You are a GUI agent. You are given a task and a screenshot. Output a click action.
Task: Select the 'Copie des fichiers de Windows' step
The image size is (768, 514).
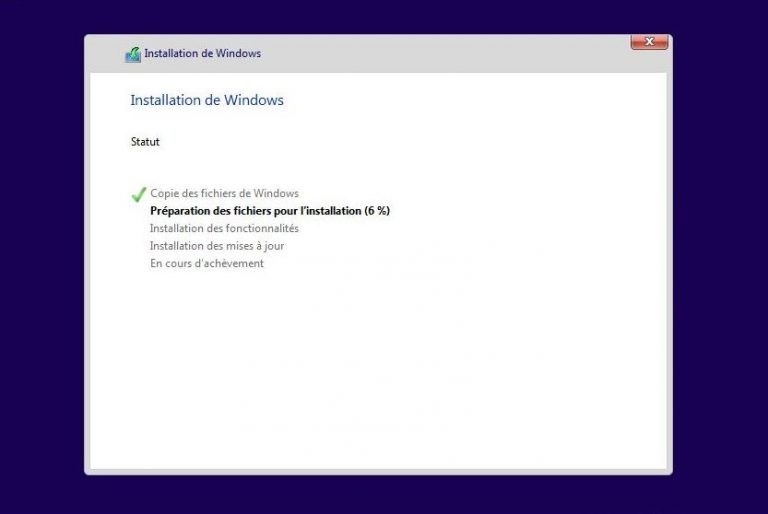tap(224, 193)
